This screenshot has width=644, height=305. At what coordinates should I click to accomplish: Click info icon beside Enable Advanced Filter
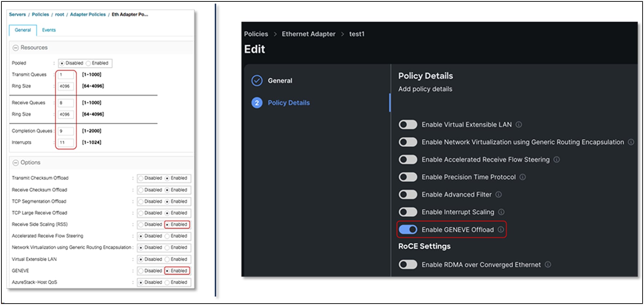pyautogui.click(x=499, y=195)
